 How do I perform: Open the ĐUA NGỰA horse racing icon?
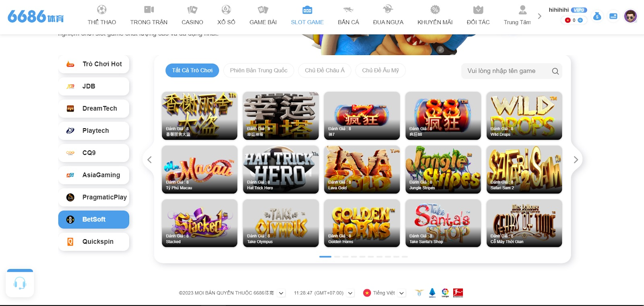pyautogui.click(x=388, y=9)
